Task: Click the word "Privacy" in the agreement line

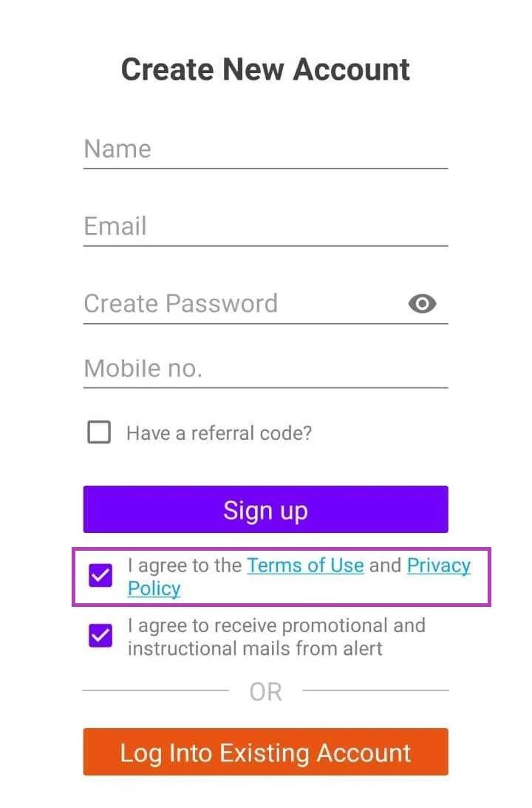Action: [438, 566]
